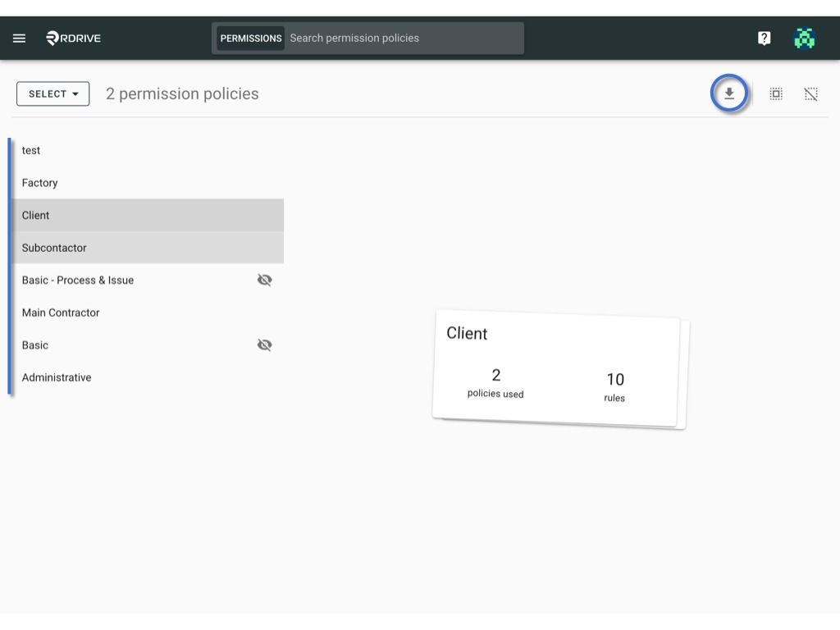The width and height of the screenshot is (840, 630).
Task: Open the help question mark icon
Action: [764, 38]
